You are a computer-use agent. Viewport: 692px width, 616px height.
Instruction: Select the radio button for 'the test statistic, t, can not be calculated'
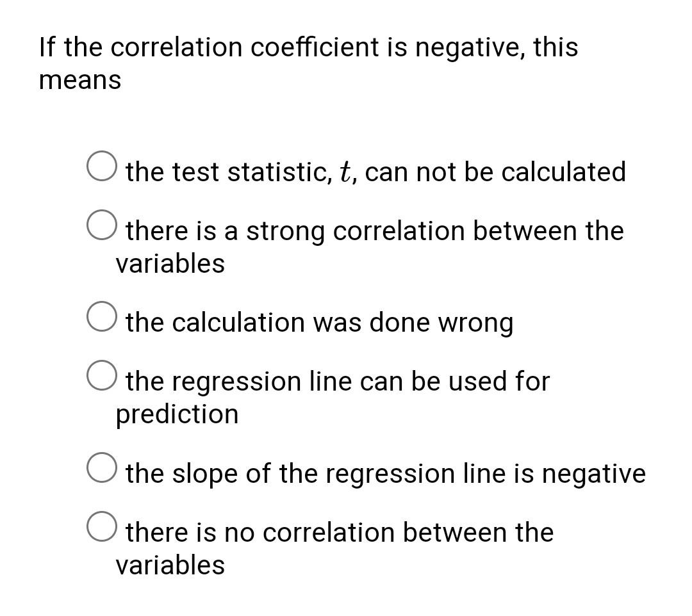tap(103, 167)
